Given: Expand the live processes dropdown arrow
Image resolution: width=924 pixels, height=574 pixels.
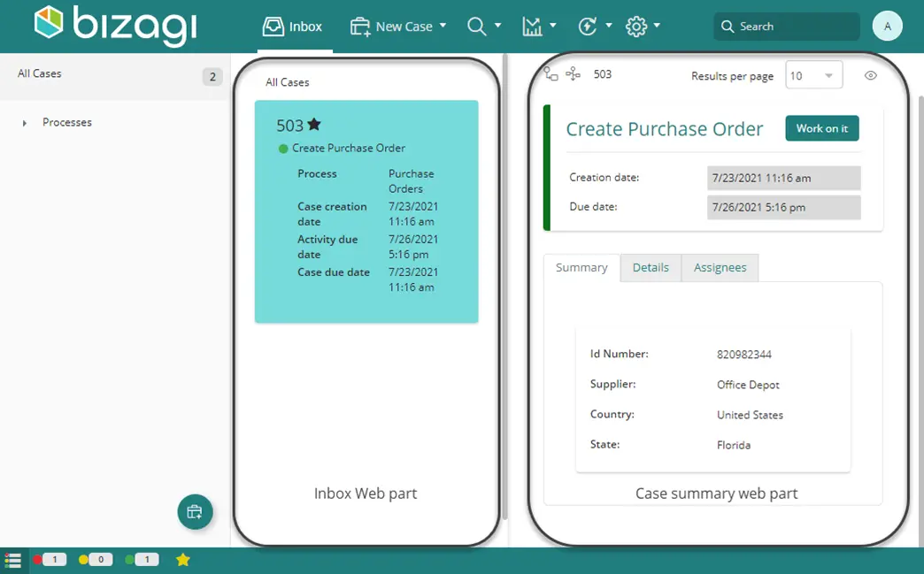Looking at the screenshot, I should (x=609, y=26).
